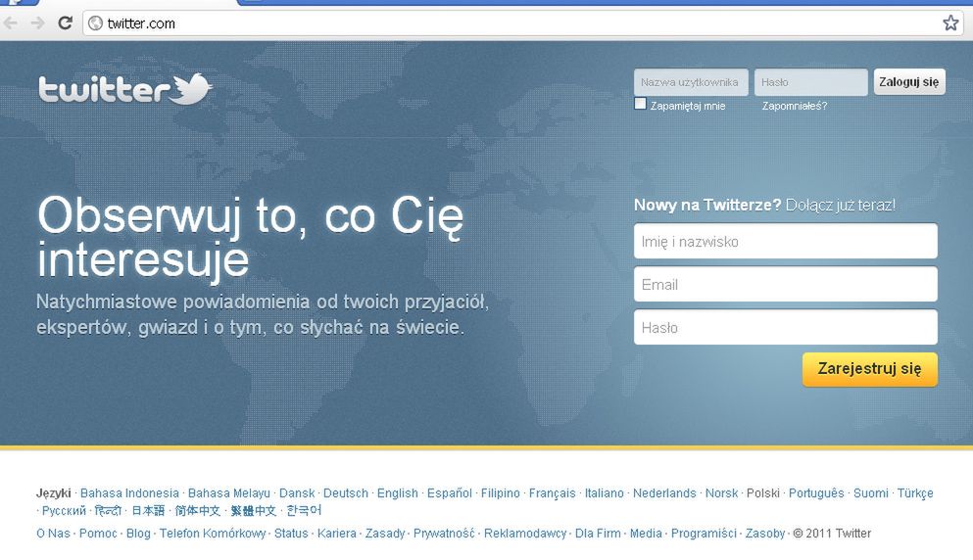Open the Blog footer link
973x560 pixels.
(138, 534)
